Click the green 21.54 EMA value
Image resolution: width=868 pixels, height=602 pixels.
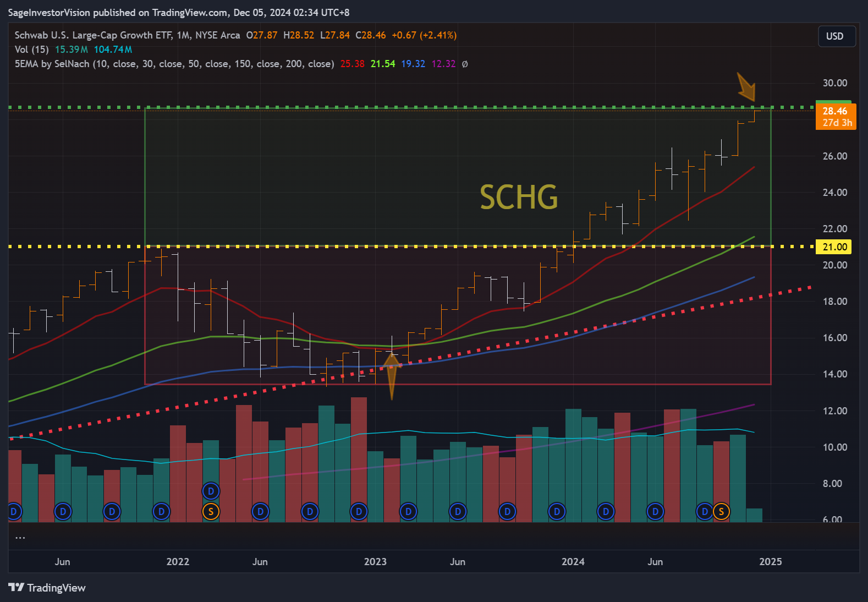(383, 64)
